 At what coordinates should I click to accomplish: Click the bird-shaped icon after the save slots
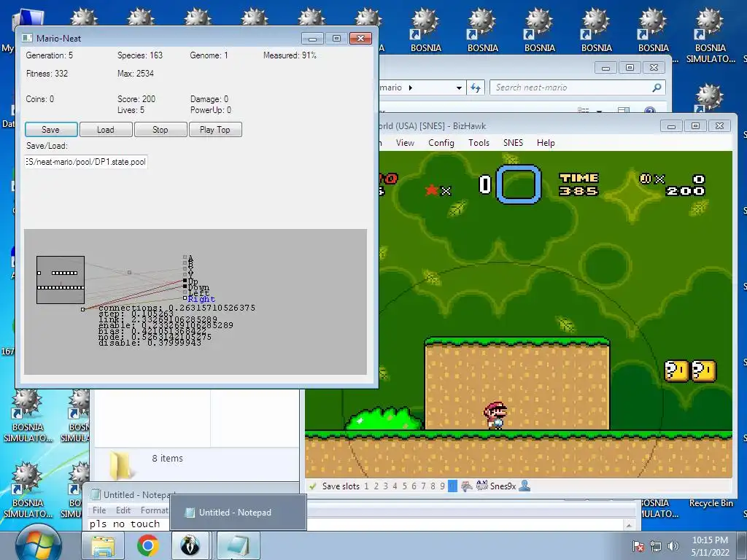pyautogui.click(x=466, y=486)
